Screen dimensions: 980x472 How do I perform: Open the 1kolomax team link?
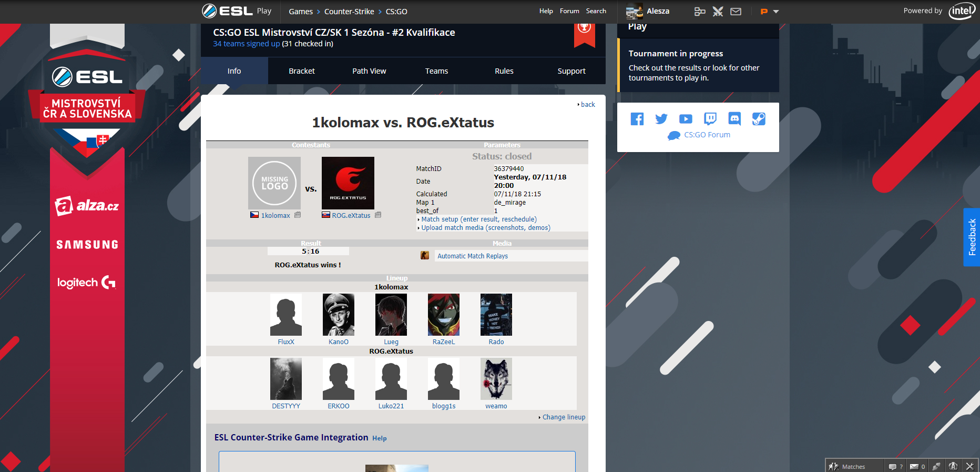[275, 216]
